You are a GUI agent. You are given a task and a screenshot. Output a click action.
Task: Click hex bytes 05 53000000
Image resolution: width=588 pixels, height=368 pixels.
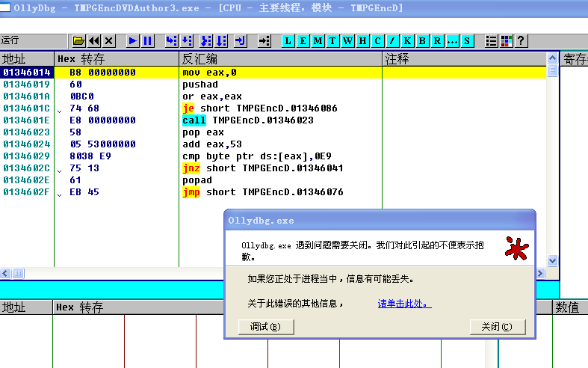coord(102,144)
